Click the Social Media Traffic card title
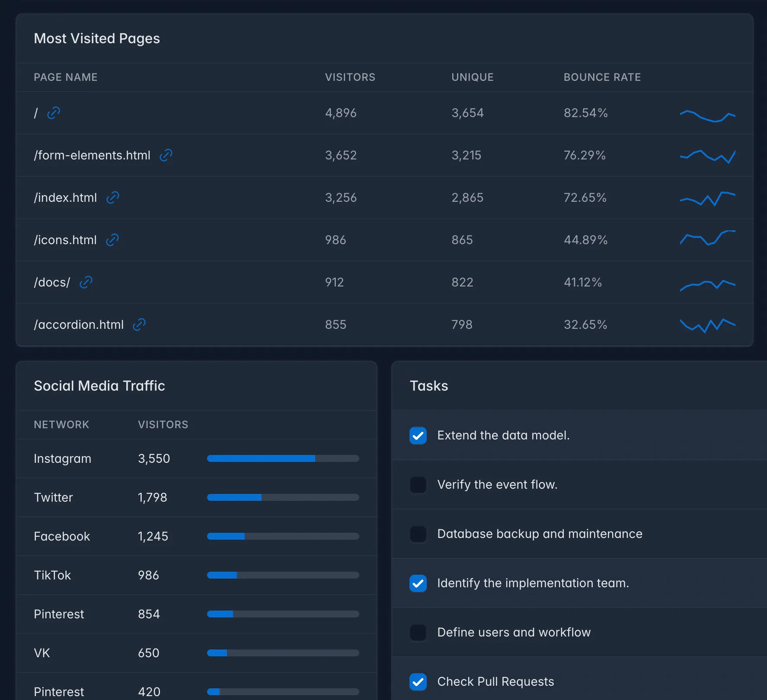This screenshot has height=700, width=767. coord(99,386)
